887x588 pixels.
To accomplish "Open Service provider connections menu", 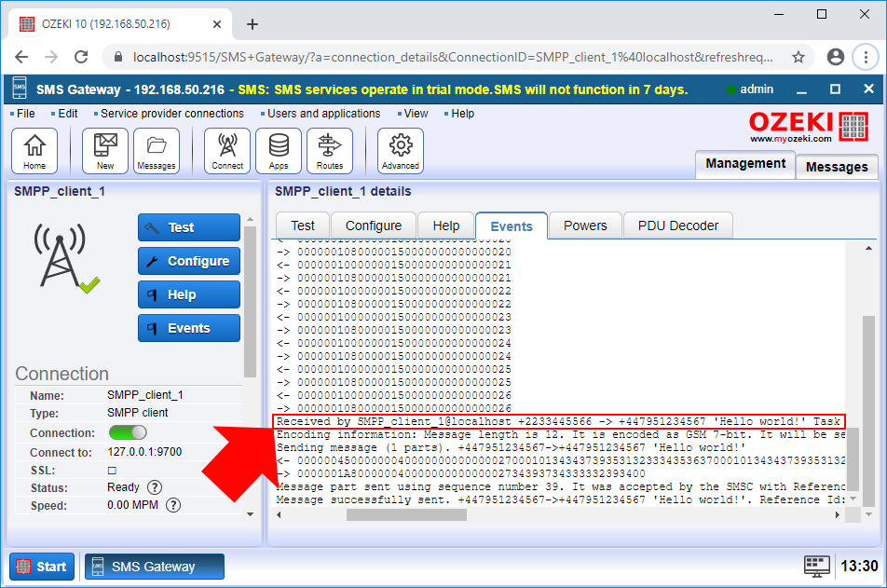I will (x=172, y=114).
